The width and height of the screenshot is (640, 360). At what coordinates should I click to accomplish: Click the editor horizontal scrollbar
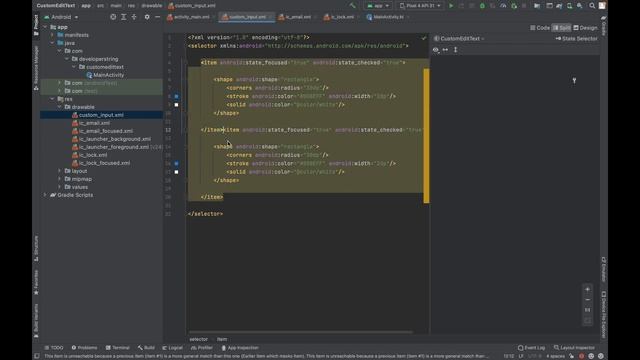coord(300,332)
